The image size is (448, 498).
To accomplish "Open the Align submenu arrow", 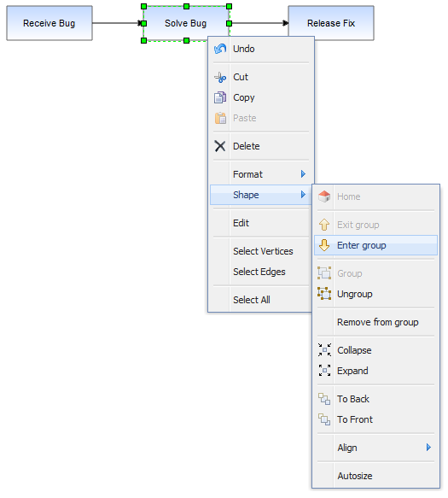I will pyautogui.click(x=428, y=448).
